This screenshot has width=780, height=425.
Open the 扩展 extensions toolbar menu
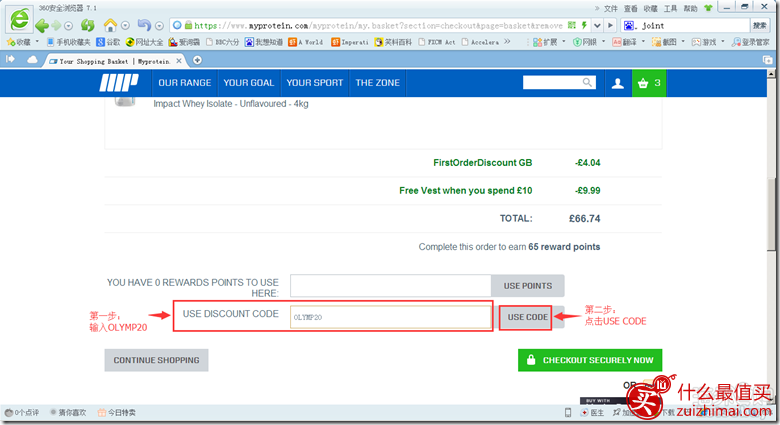pos(549,42)
